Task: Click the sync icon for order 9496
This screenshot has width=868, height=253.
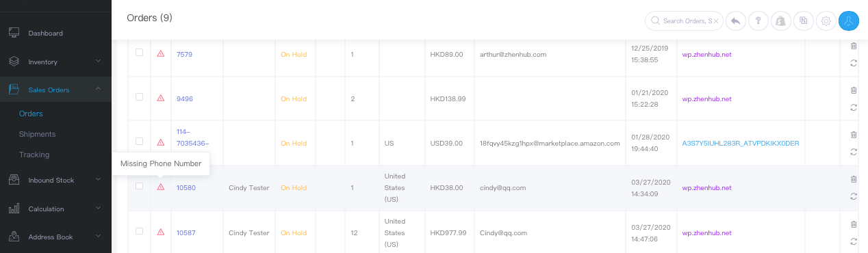Action: 853,107
